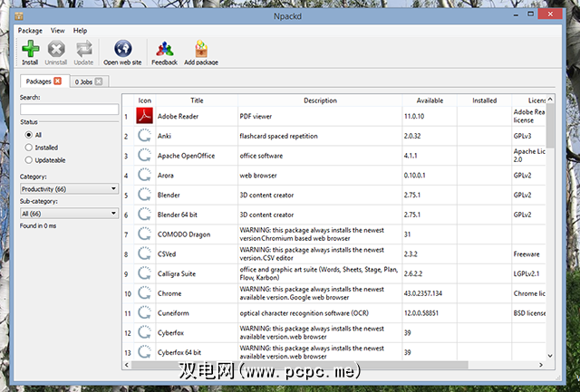The width and height of the screenshot is (580, 392).
Task: Close the Packages tab with red X
Action: tap(57, 81)
